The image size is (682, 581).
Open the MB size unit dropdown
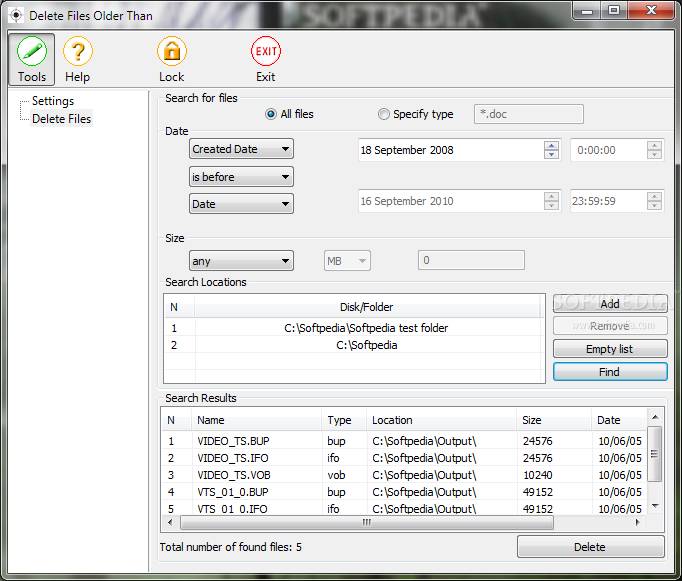pyautogui.click(x=347, y=261)
